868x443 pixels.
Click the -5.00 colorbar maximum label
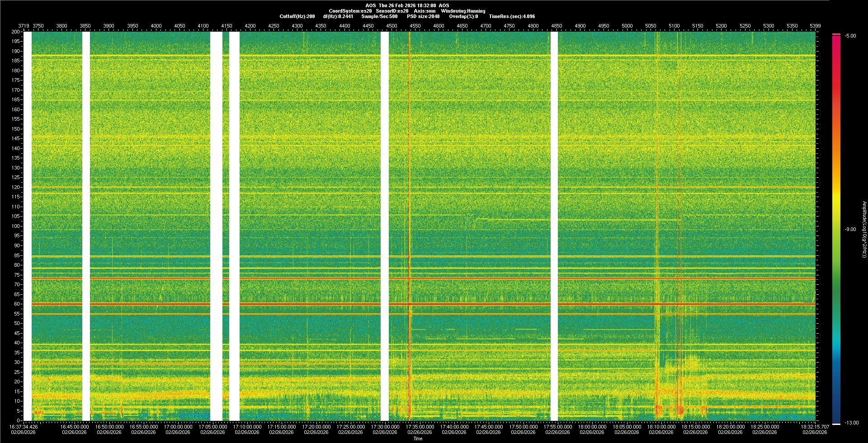click(850, 36)
